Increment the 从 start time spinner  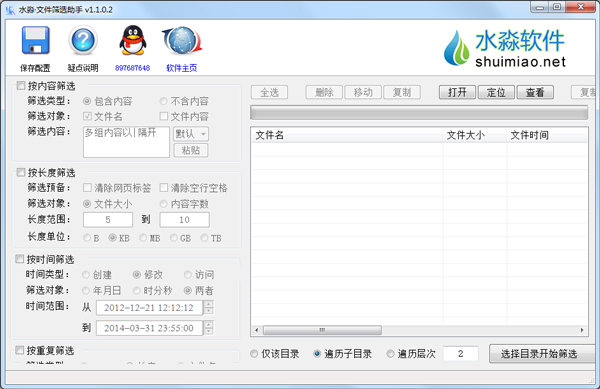pos(209,304)
